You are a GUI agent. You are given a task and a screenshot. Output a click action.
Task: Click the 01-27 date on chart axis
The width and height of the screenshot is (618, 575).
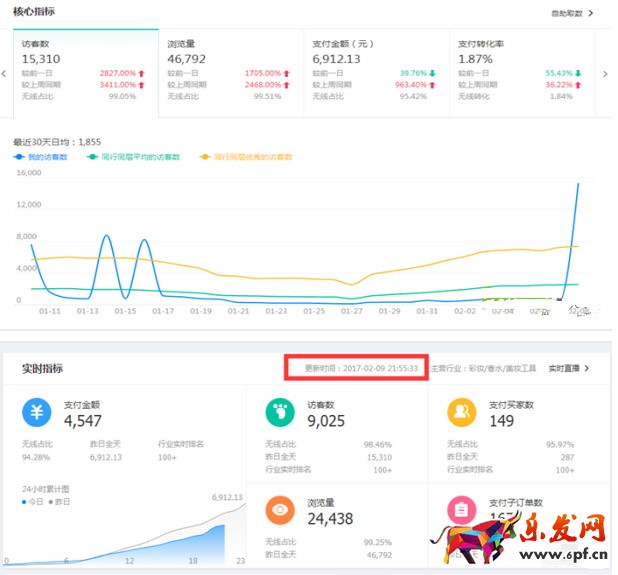pyautogui.click(x=351, y=311)
